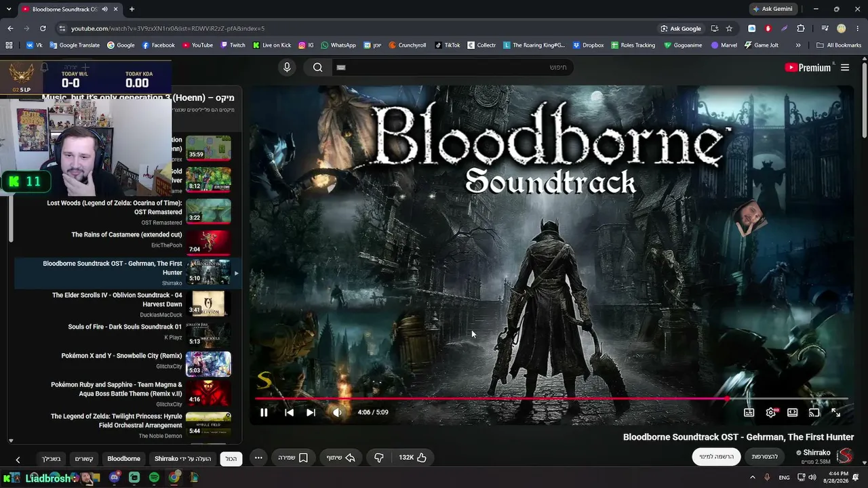Open the Crunchyroll bookmark
This screenshot has height=488, width=868.
pos(407,45)
